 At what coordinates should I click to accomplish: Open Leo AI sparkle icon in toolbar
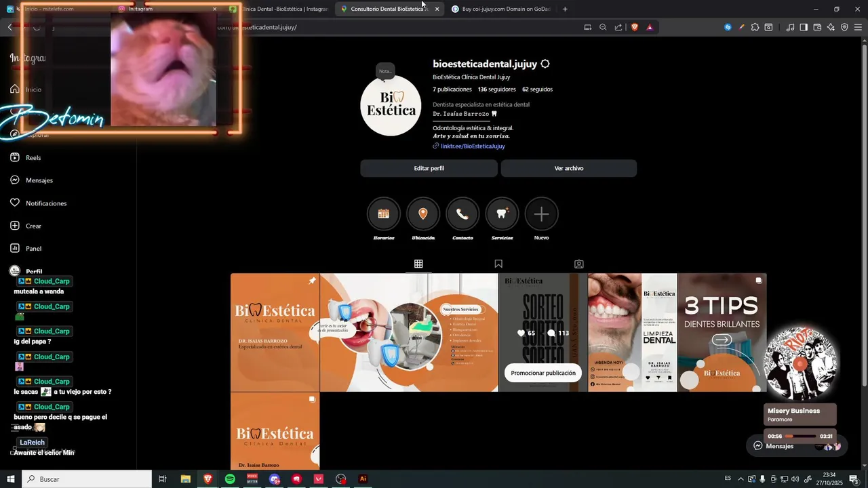click(x=831, y=27)
